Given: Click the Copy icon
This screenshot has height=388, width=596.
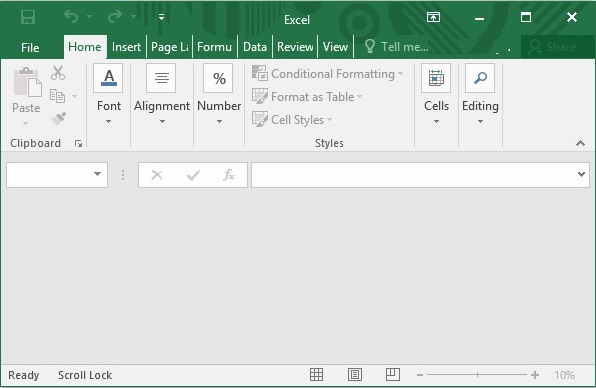Looking at the screenshot, I should [57, 96].
